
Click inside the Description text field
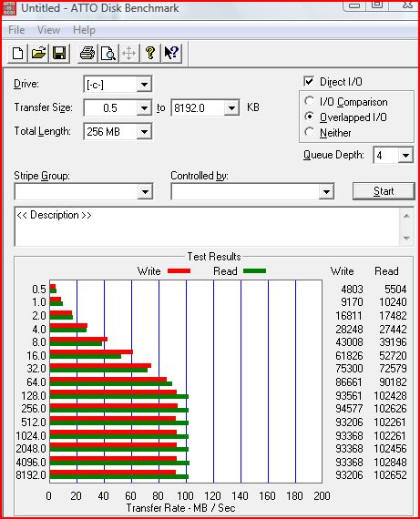208,227
